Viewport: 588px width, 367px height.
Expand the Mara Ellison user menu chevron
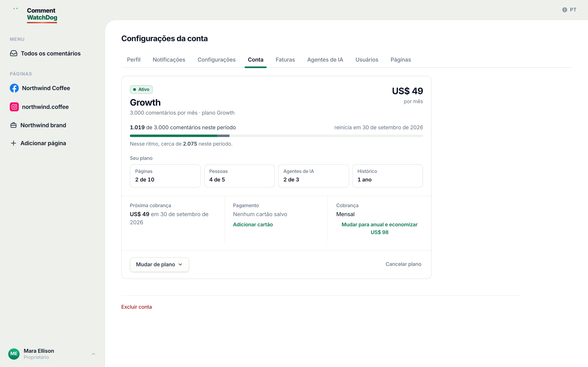point(94,354)
